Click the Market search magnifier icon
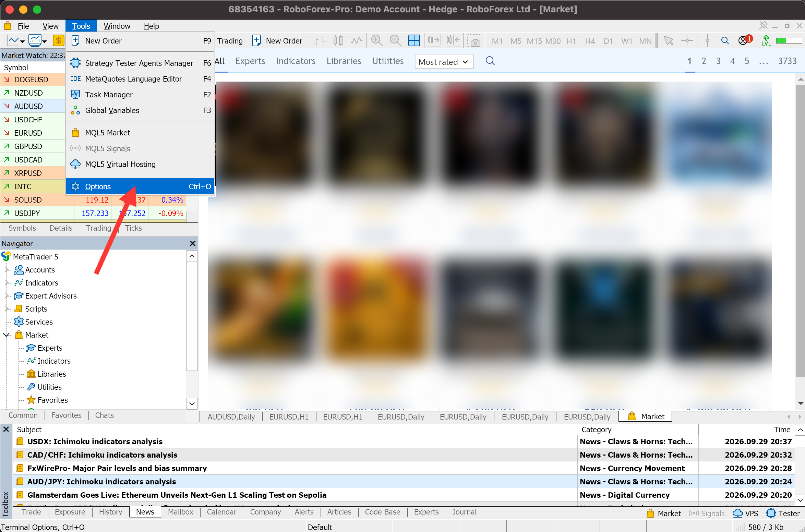Screen dimensions: 805x532 point(490,61)
